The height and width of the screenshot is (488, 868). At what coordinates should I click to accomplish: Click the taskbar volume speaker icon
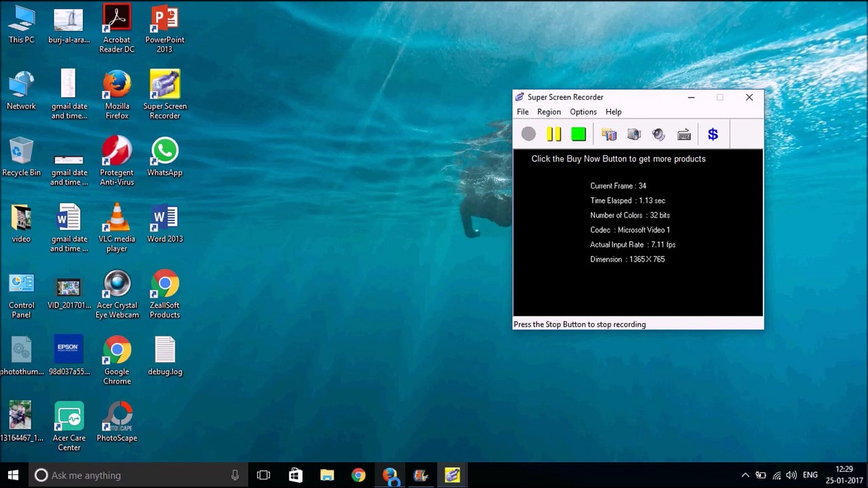[791, 475]
